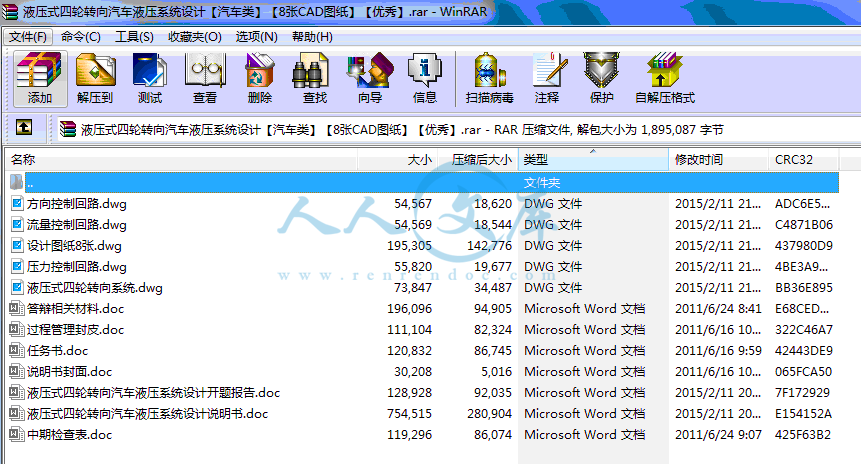The height and width of the screenshot is (464, 861).
Task: Click the DWG icon for 流量控制回路.dwg
Action: point(17,225)
